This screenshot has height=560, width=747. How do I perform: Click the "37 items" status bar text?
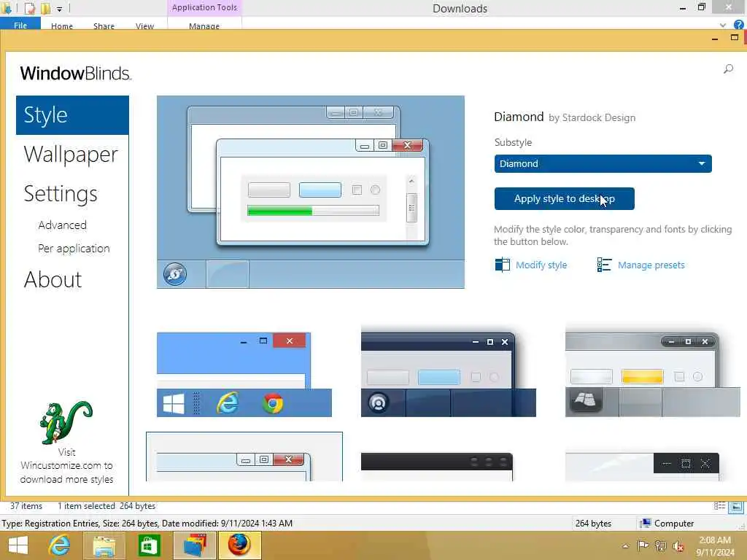click(x=26, y=506)
